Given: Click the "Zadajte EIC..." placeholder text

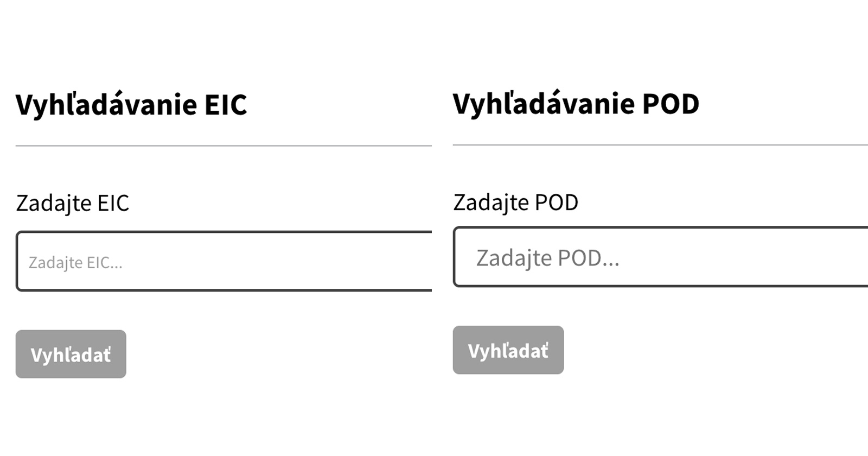Looking at the screenshot, I should tap(75, 263).
